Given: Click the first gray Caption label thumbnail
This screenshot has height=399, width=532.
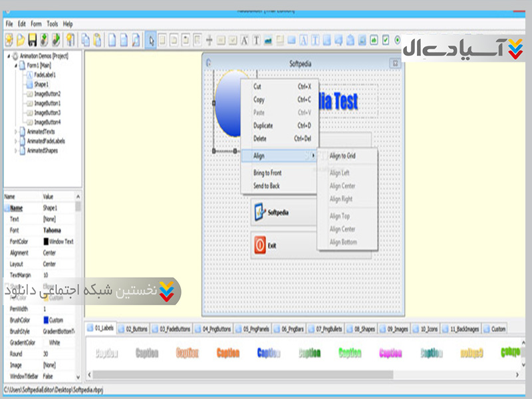Looking at the screenshot, I should 106,354.
